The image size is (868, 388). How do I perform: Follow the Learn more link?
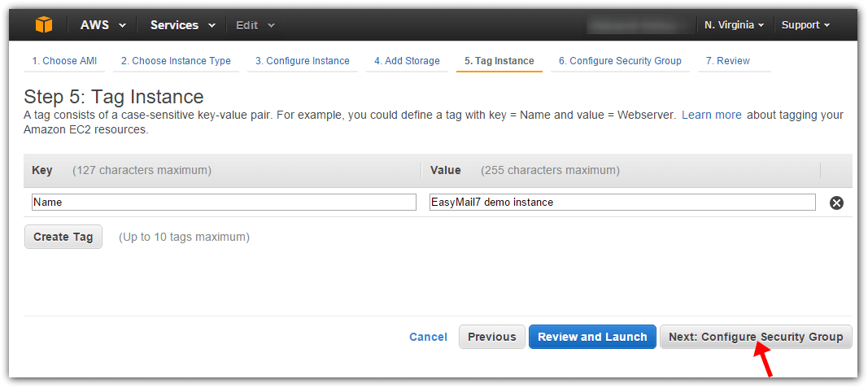point(711,116)
